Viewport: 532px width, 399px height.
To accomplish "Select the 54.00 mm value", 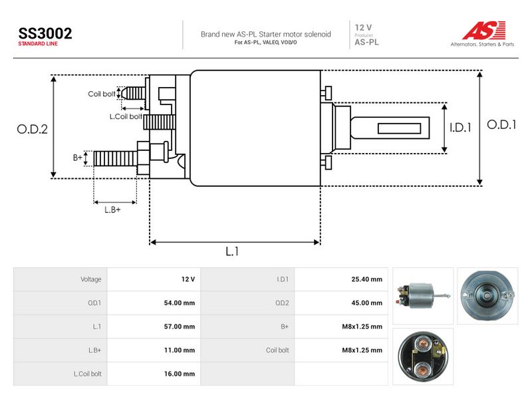I will click(180, 303).
